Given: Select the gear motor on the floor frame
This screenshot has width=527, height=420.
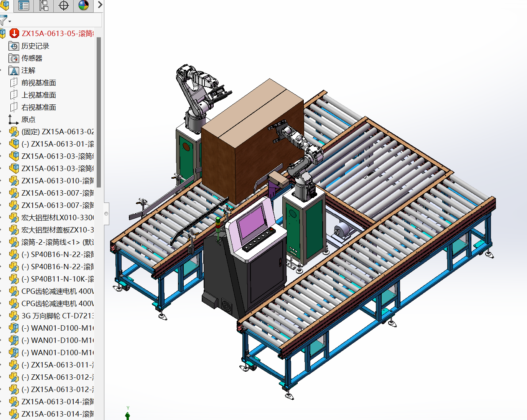Looking at the screenshot, I should 342,231.
